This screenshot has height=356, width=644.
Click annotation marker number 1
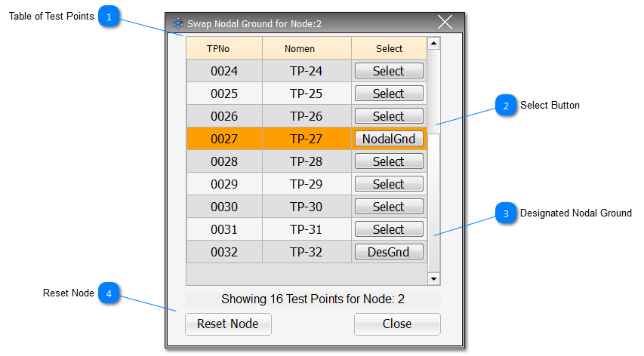tap(109, 17)
